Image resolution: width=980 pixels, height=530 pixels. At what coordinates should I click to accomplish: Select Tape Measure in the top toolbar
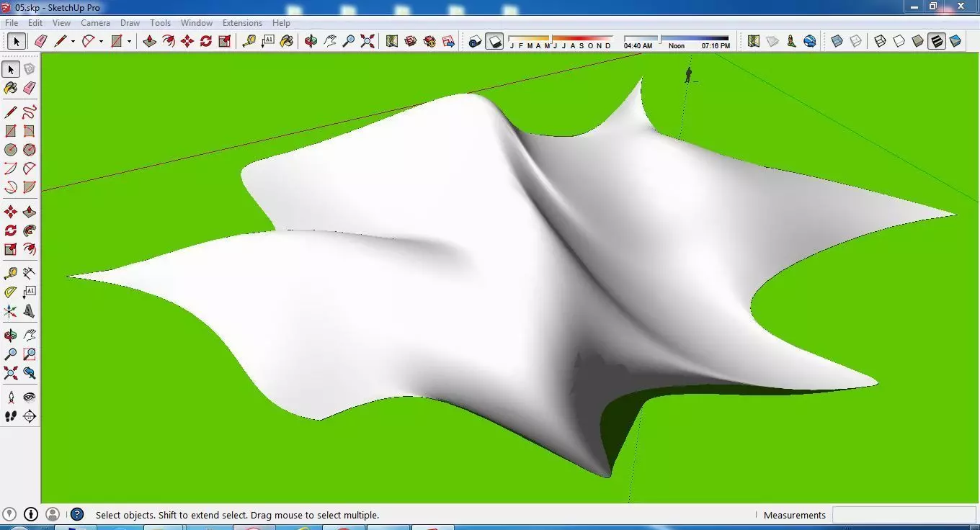[249, 41]
